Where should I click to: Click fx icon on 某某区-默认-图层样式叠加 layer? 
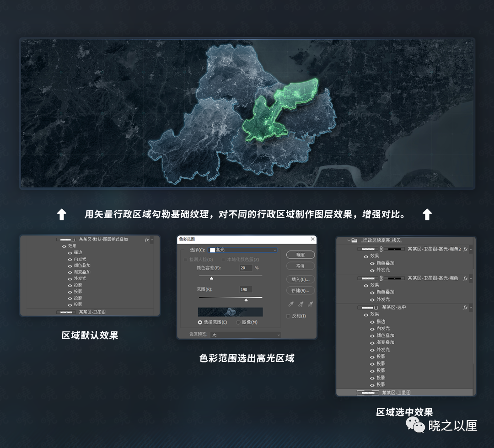(x=147, y=240)
